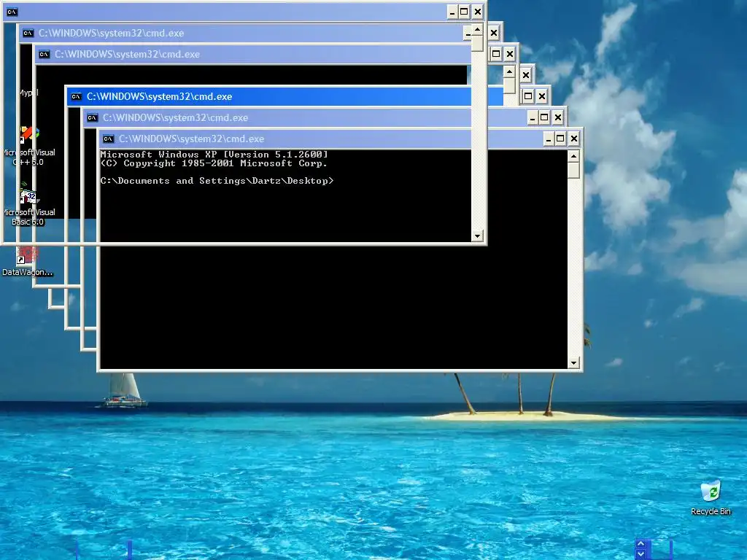The width and height of the screenshot is (747, 560).
Task: Open system menu icon of the untitled window
Action: pyautogui.click(x=12, y=12)
